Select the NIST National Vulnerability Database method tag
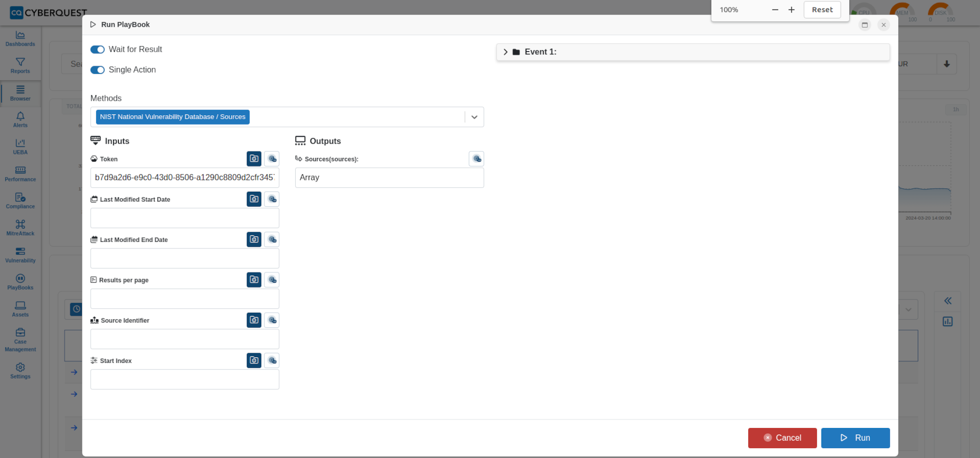980x458 pixels. point(173,117)
